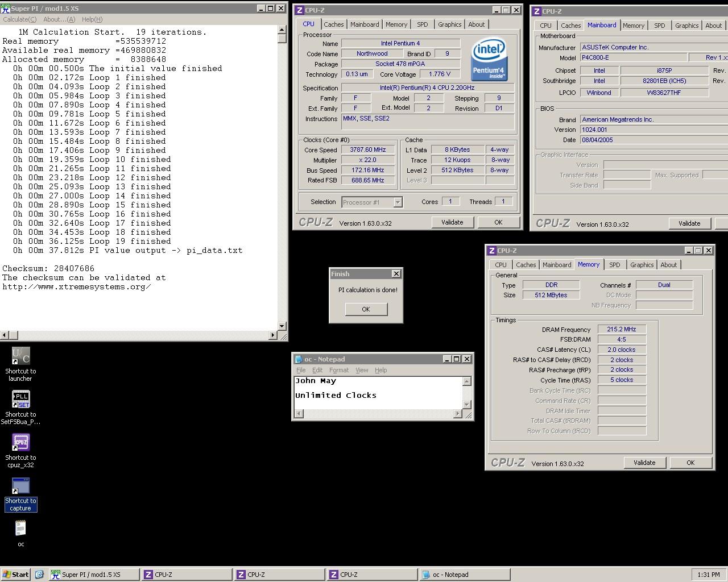
Task: Click the Z icon in the CPU tab window title bar
Action: [x=300, y=10]
